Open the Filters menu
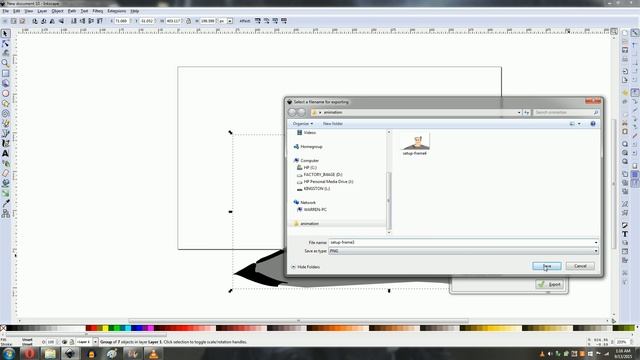This screenshot has width=640, height=360. [x=98, y=11]
